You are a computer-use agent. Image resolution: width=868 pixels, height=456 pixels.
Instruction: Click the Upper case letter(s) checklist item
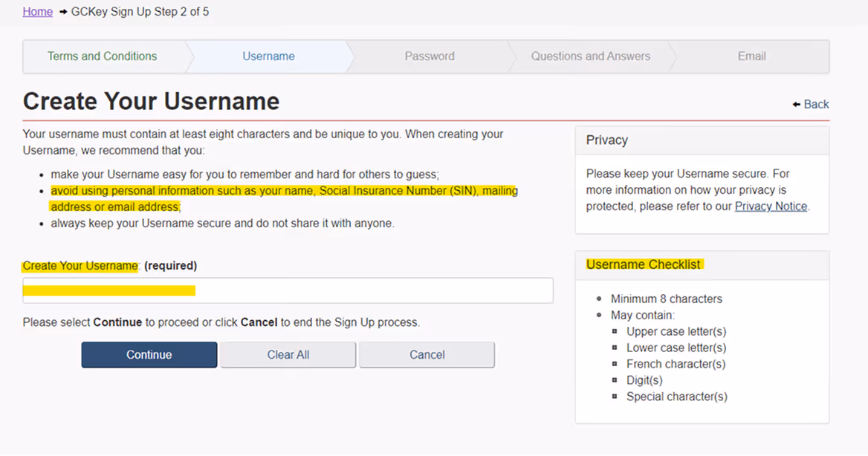[676, 331]
